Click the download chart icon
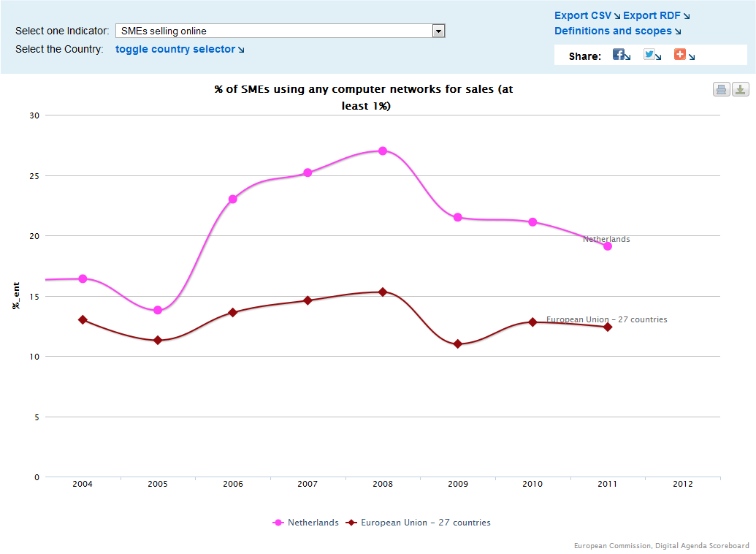The height and width of the screenshot is (554, 756). [x=741, y=90]
